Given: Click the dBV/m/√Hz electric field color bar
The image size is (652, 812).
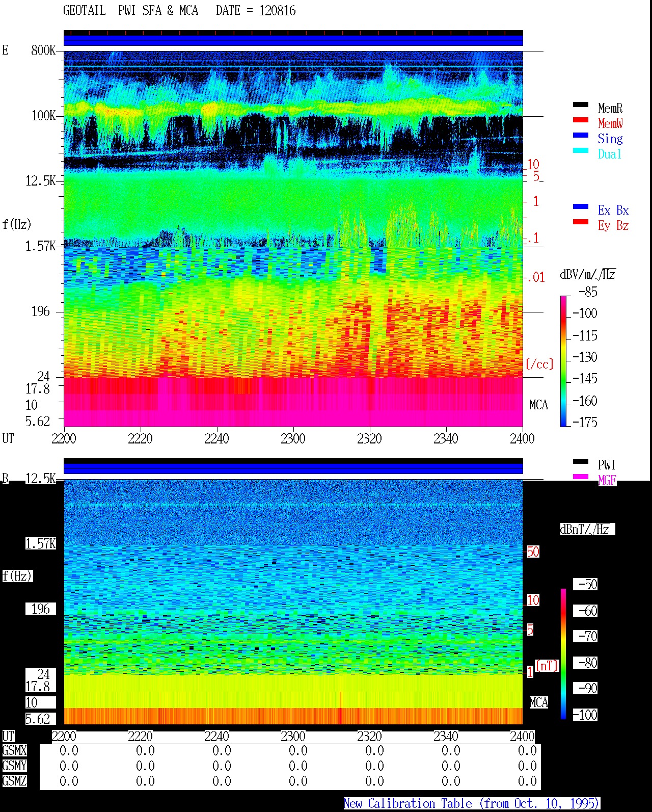Looking at the screenshot, I should tap(563, 361).
